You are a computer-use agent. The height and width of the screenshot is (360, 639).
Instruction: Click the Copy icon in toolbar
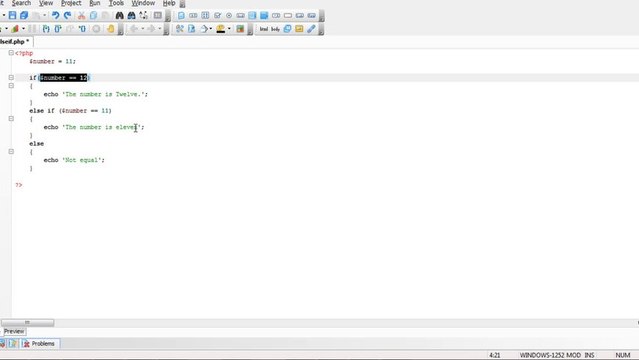point(93,15)
